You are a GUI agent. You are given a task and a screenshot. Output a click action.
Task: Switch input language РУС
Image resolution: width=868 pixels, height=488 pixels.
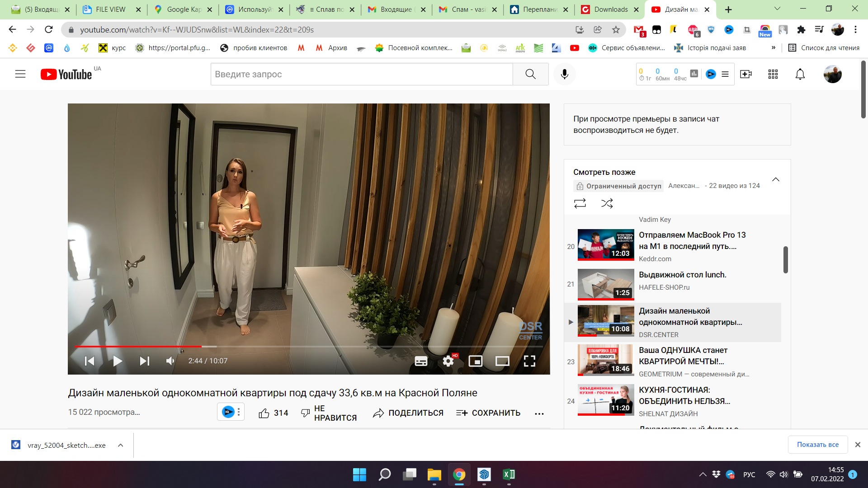coord(749,474)
